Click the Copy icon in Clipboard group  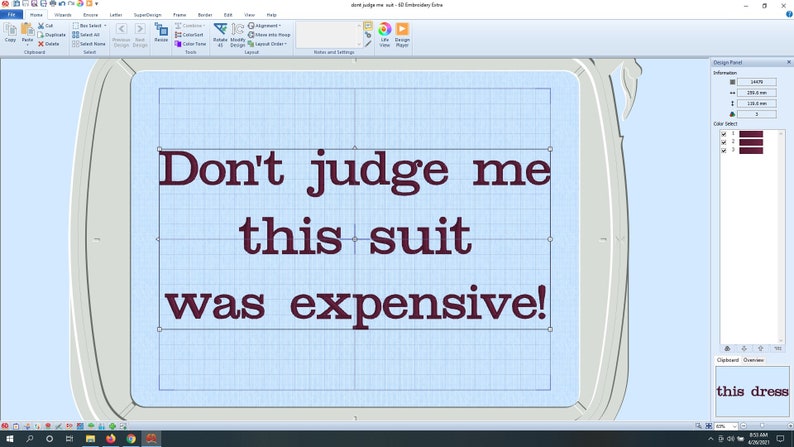coord(10,32)
